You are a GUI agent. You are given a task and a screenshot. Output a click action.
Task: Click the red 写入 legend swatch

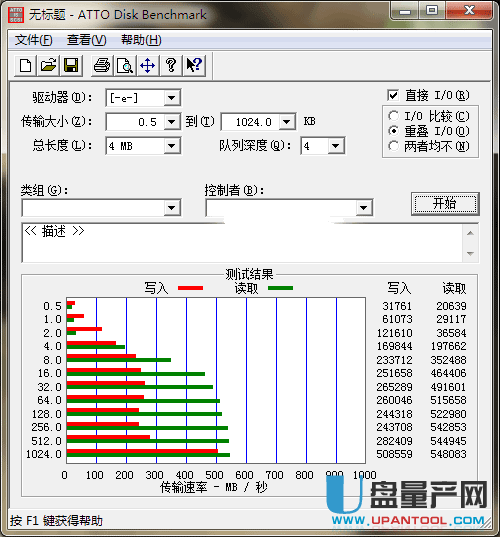pyautogui.click(x=191, y=288)
